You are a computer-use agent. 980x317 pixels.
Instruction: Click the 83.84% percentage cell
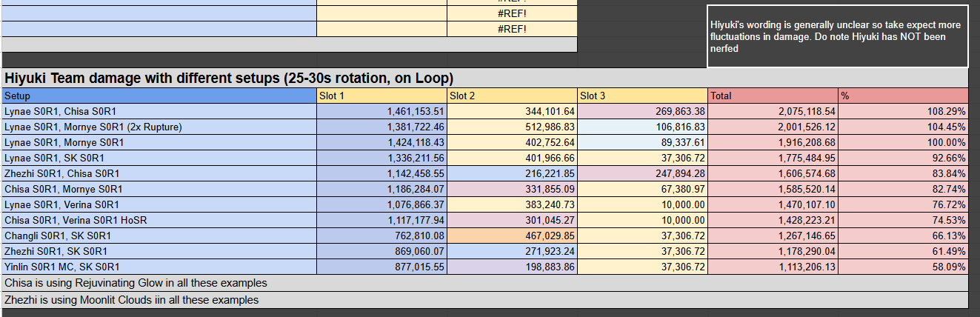tap(903, 173)
